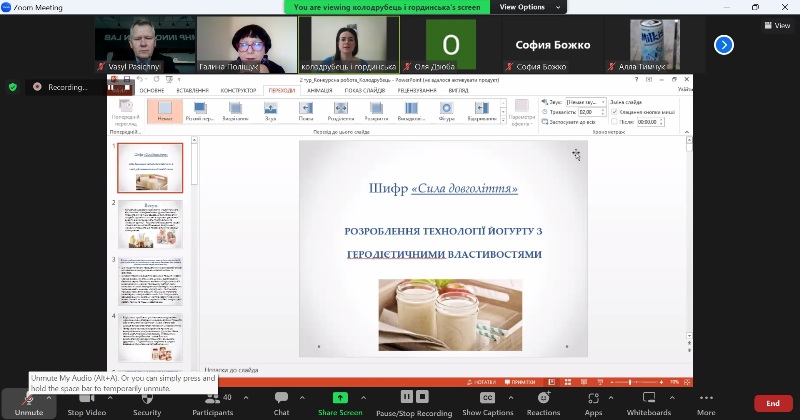Select Галина Поліщук video tile
Screen dimensions: 800x420
[x=247, y=44]
